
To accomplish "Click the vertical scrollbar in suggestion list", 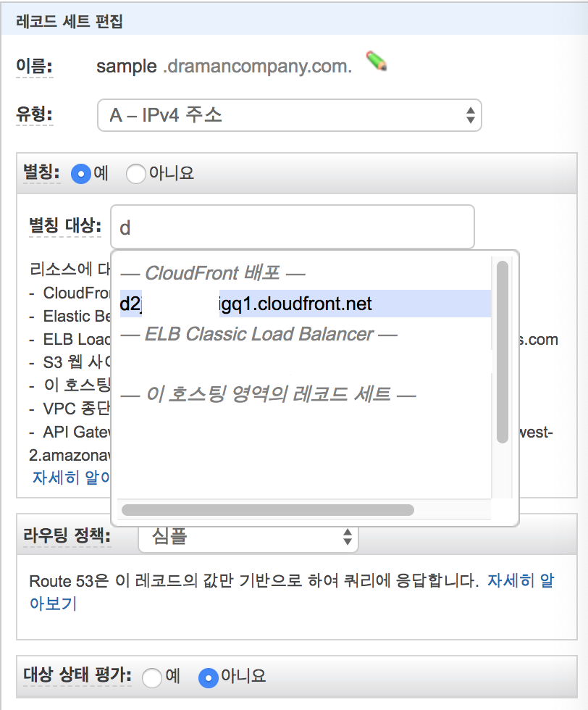I will 503,352.
